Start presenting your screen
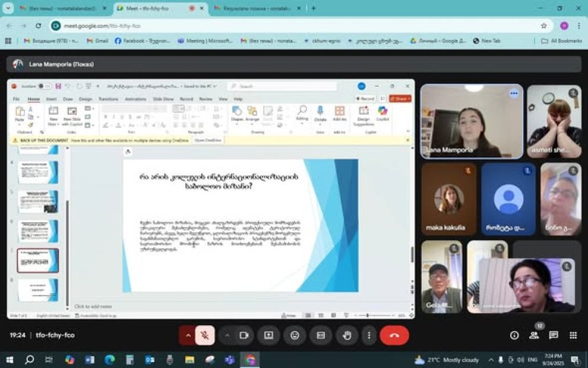 (268, 335)
